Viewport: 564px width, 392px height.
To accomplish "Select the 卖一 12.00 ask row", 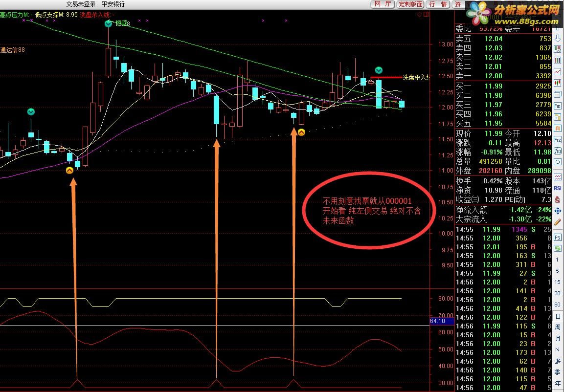I will click(503, 76).
